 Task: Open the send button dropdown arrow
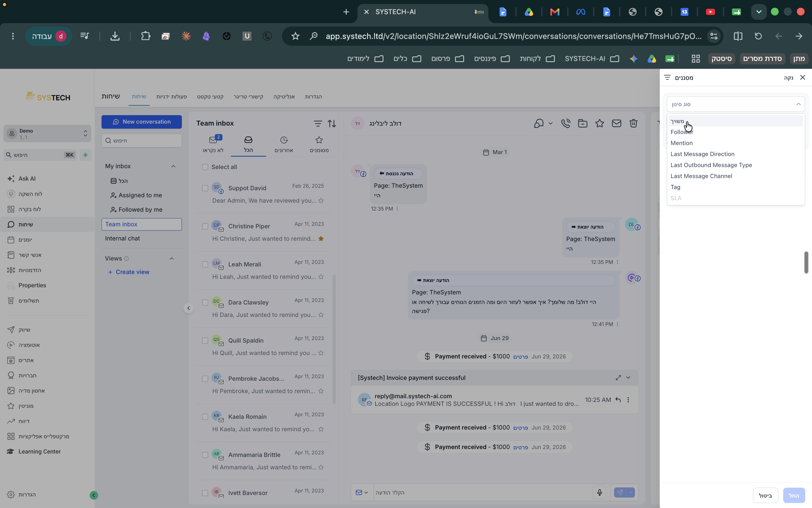[630, 492]
